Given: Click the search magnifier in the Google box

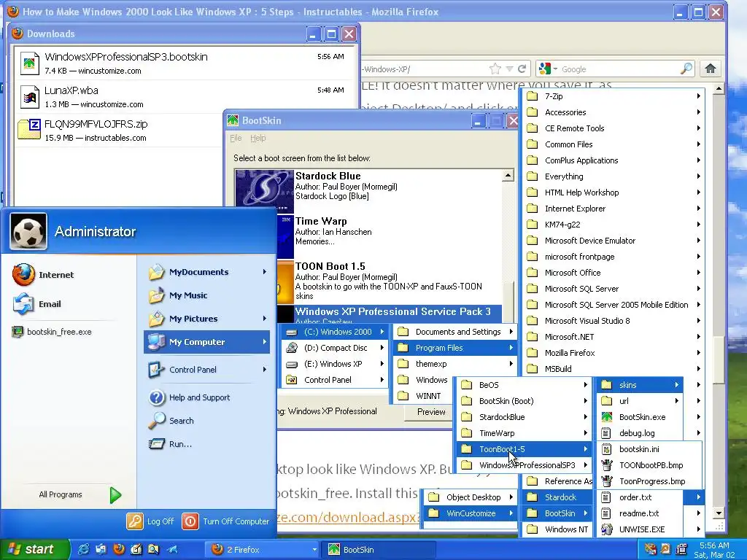Looking at the screenshot, I should [686, 69].
